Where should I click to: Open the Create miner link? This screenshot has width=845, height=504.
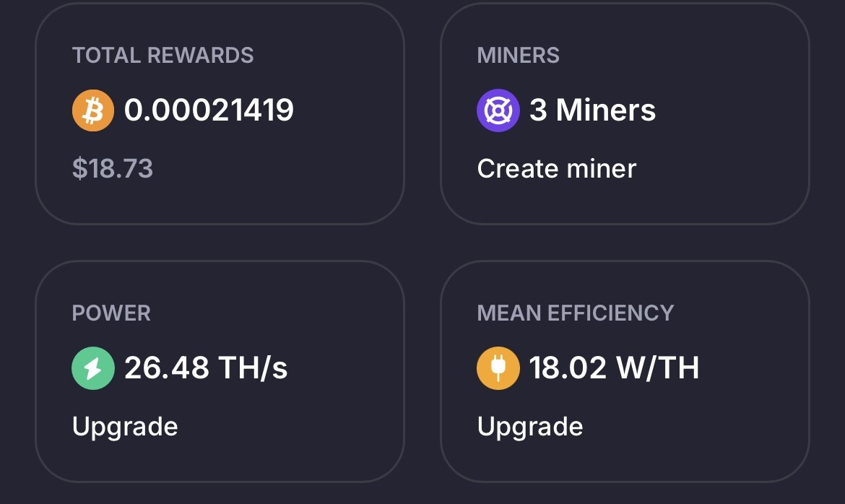point(557,169)
